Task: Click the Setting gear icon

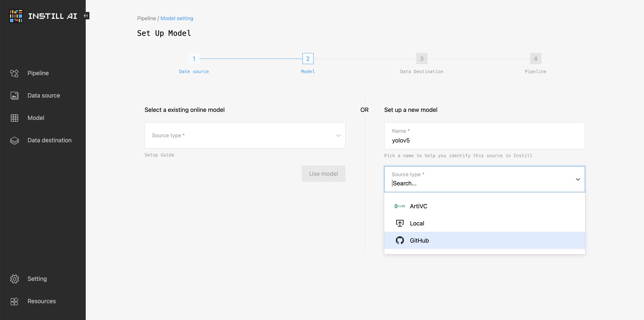Action: tap(14, 279)
